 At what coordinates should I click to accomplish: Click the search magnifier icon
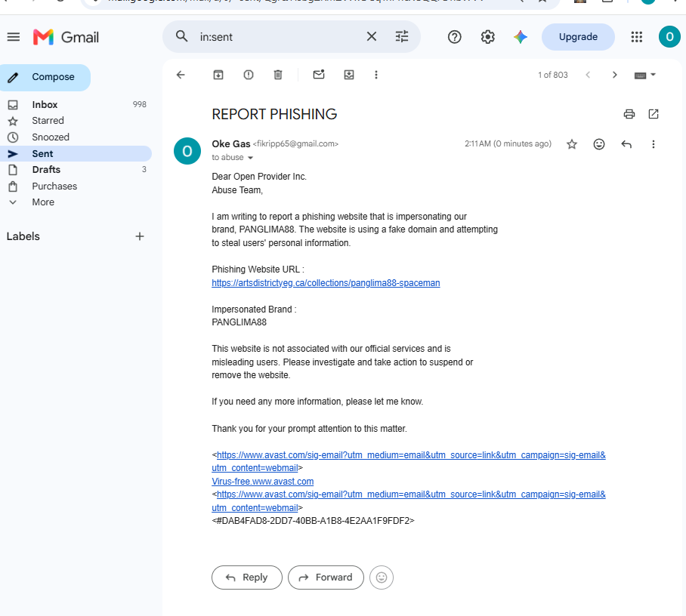coord(181,36)
